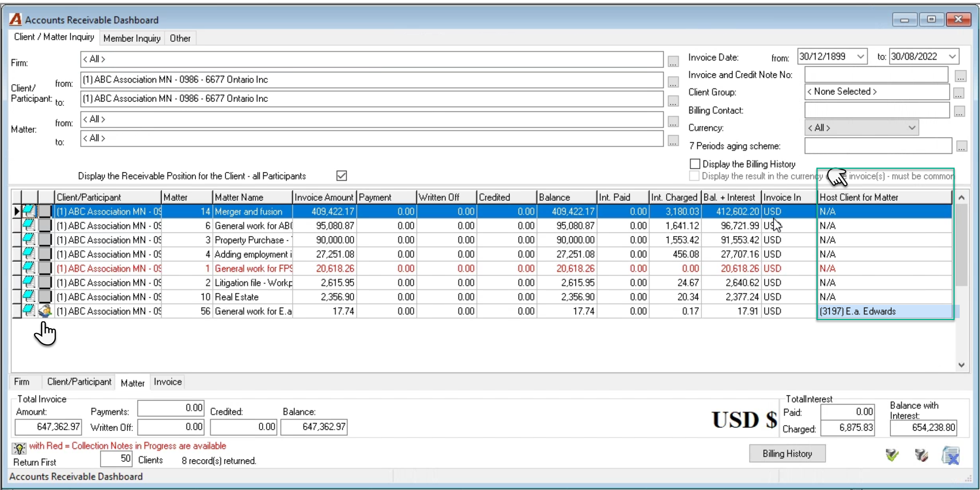Viewport: 980px width, 490px height.
Task: Select the (3197) E.a. Edwards host client cell
Action: (x=884, y=311)
